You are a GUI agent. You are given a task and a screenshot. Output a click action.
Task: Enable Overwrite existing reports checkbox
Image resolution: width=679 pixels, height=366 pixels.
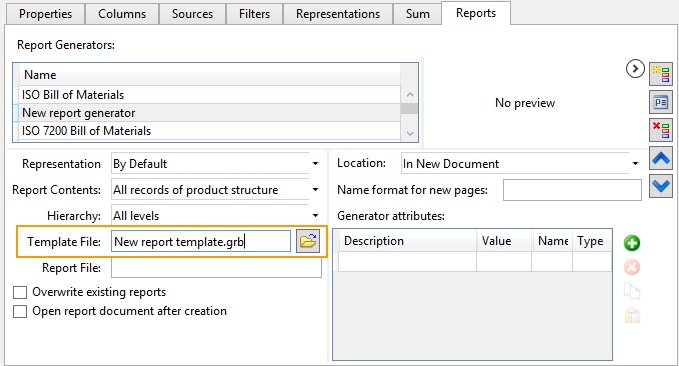click(20, 292)
